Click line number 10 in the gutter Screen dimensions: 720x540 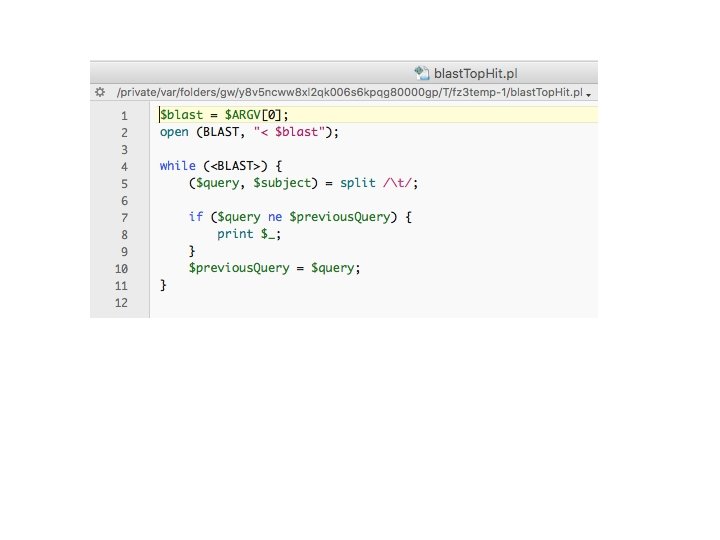pyautogui.click(x=121, y=269)
